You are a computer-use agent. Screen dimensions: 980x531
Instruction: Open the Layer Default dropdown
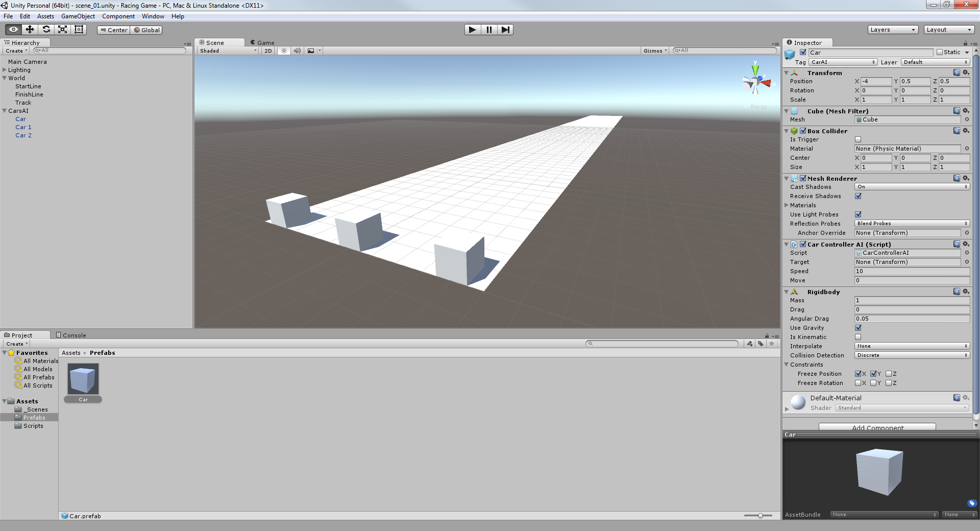(x=935, y=62)
